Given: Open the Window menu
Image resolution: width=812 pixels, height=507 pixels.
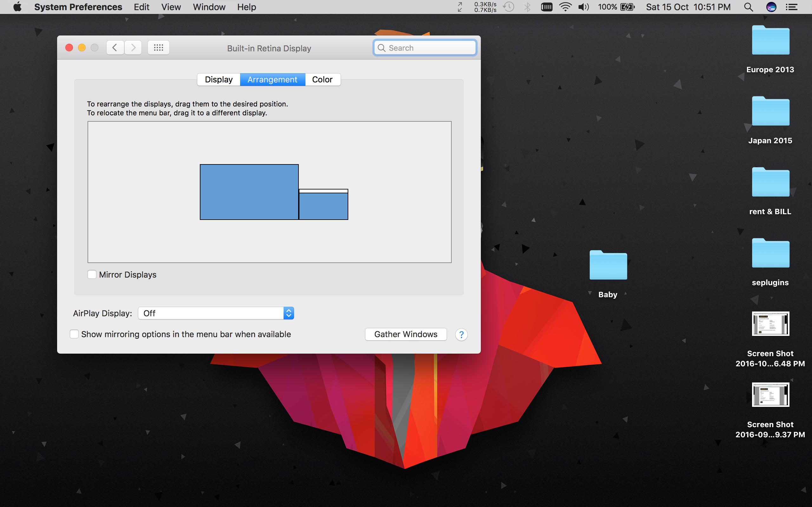Looking at the screenshot, I should [209, 7].
